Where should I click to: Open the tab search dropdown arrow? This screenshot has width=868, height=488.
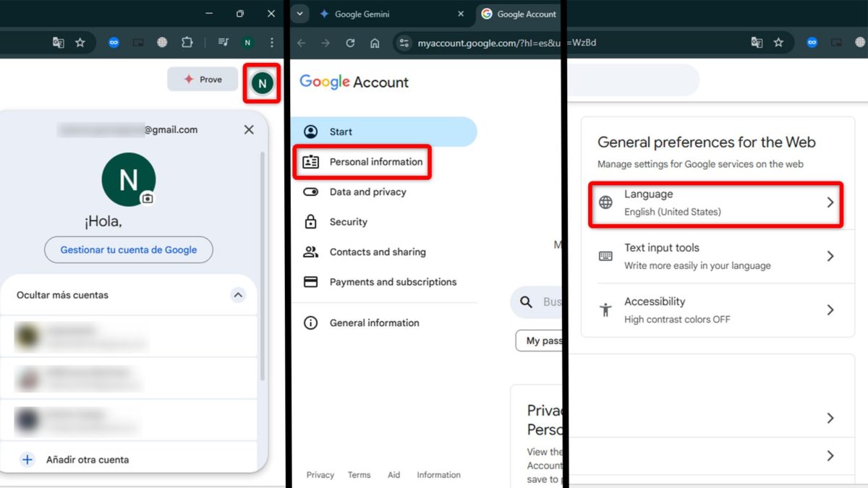(x=299, y=14)
